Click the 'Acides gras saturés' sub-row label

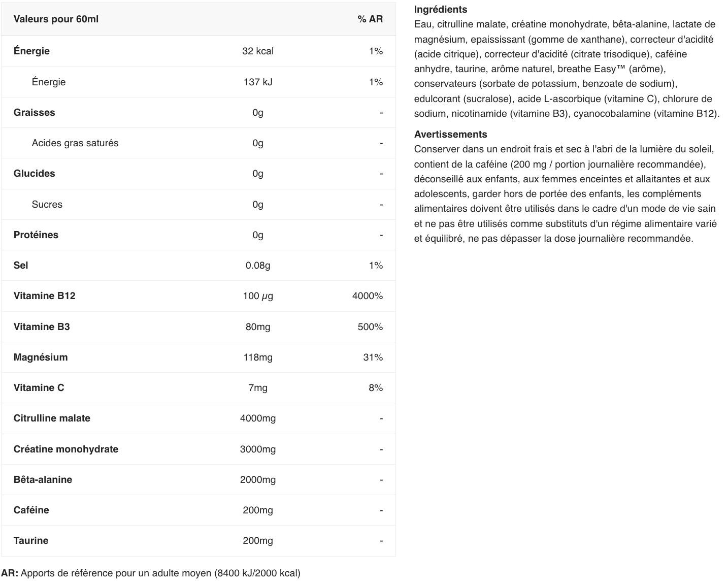75,143
